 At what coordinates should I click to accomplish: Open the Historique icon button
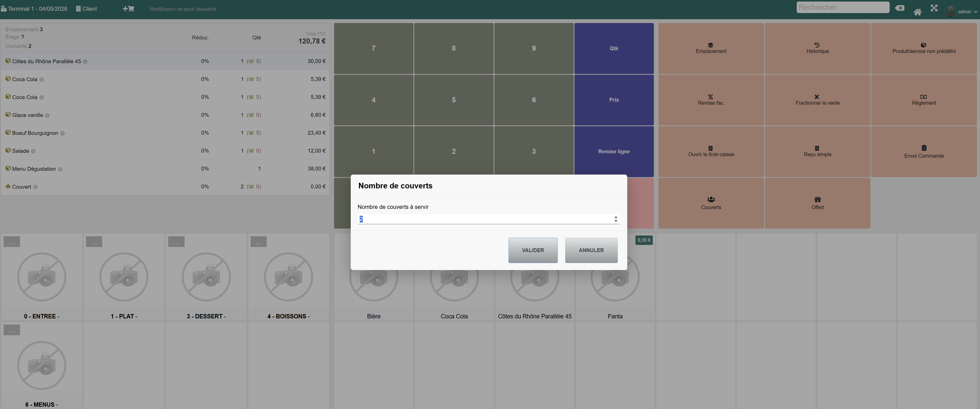817,48
